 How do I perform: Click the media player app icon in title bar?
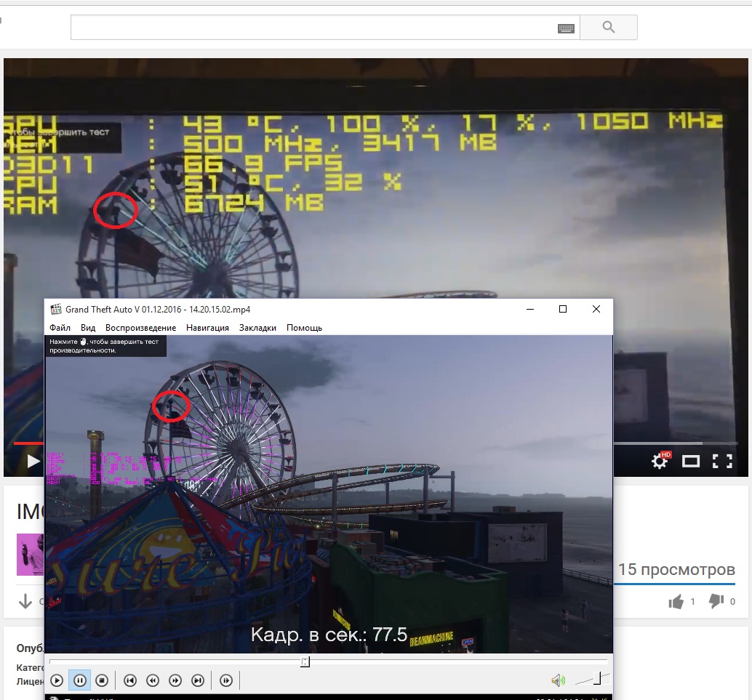(x=55, y=309)
